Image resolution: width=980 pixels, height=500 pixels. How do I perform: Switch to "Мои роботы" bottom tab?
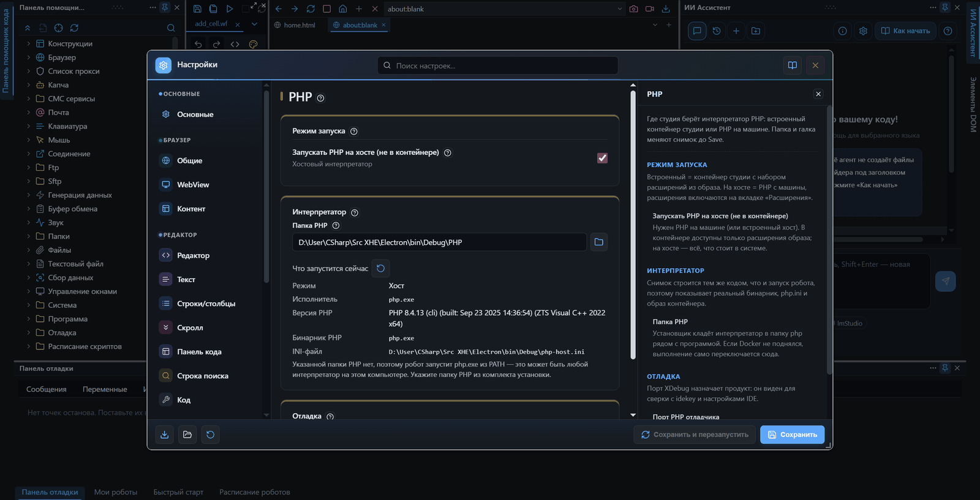tap(116, 492)
